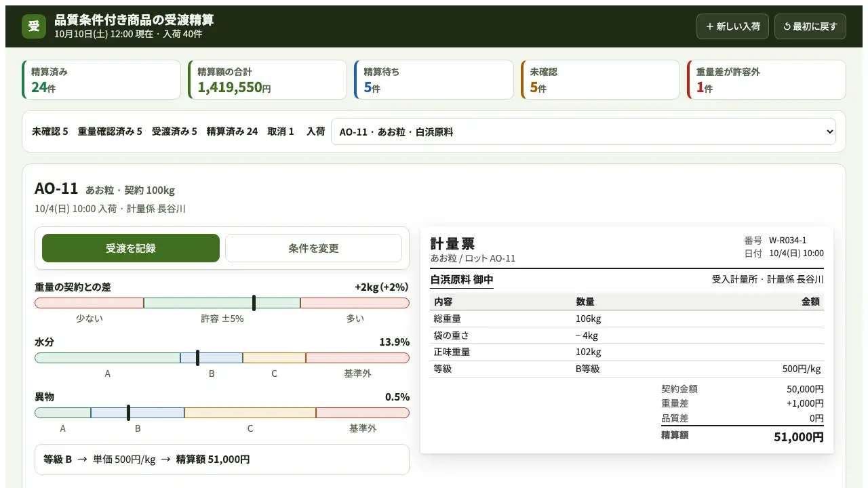Click the 品質差 0円 line

pyautogui.click(x=743, y=418)
